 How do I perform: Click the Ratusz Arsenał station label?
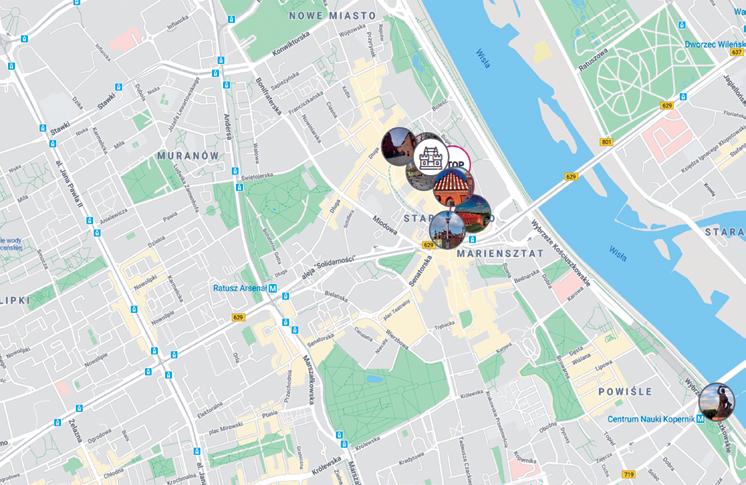pos(239,288)
